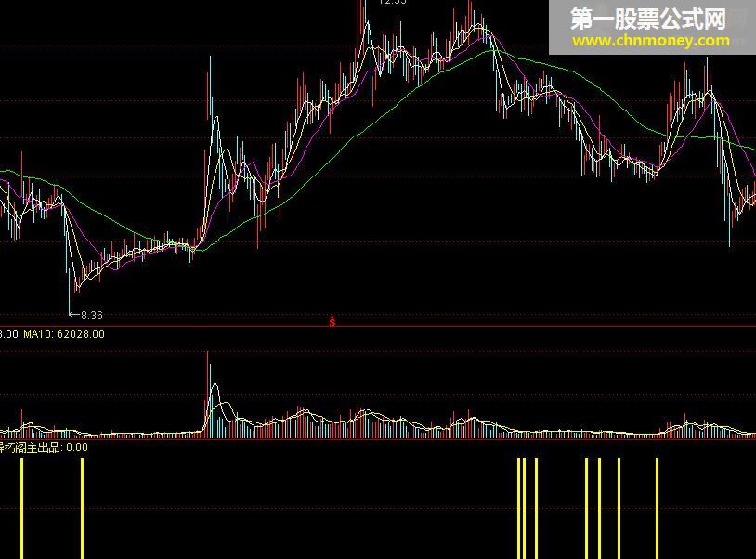Click the 8.36 lowest price label

(92, 316)
